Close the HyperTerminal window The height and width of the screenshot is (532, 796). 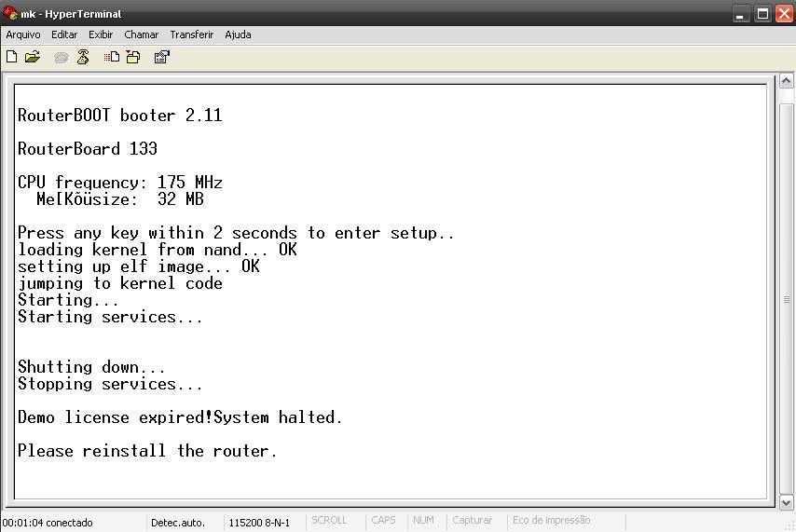pos(784,14)
